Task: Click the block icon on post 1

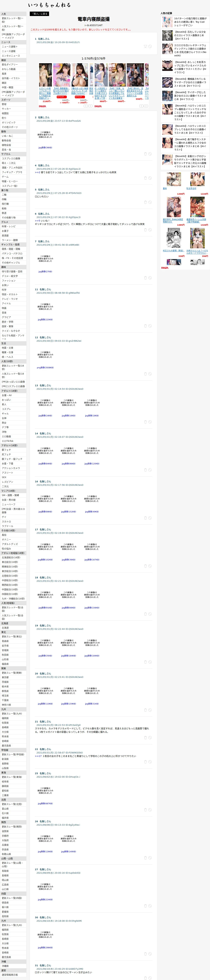Action: coord(150,46)
